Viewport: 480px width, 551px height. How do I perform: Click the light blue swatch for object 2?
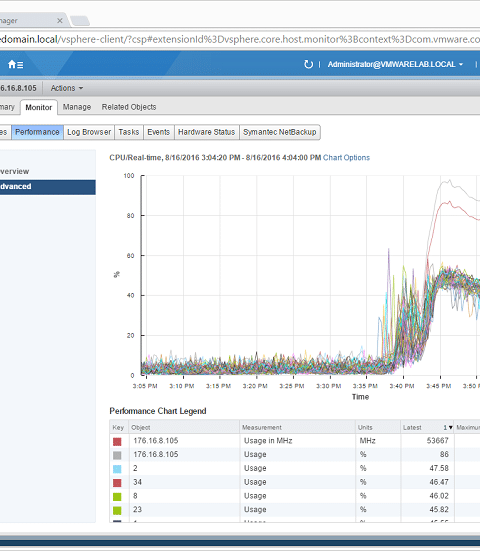(117, 469)
